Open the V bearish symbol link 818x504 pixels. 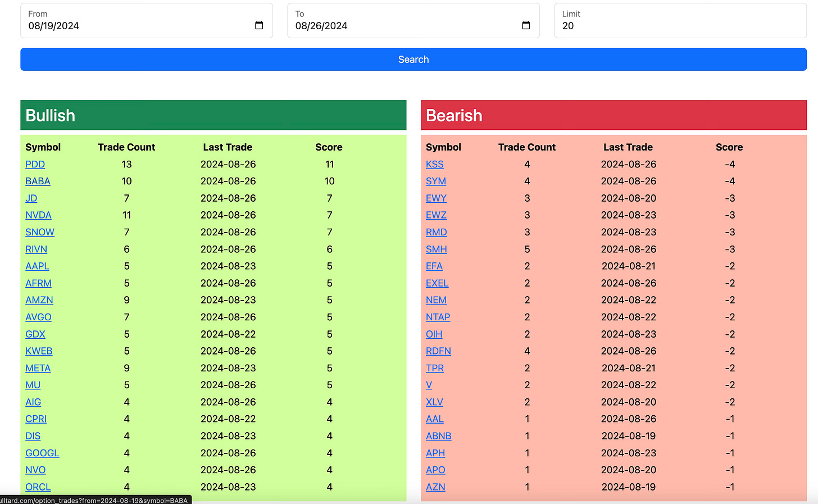429,385
